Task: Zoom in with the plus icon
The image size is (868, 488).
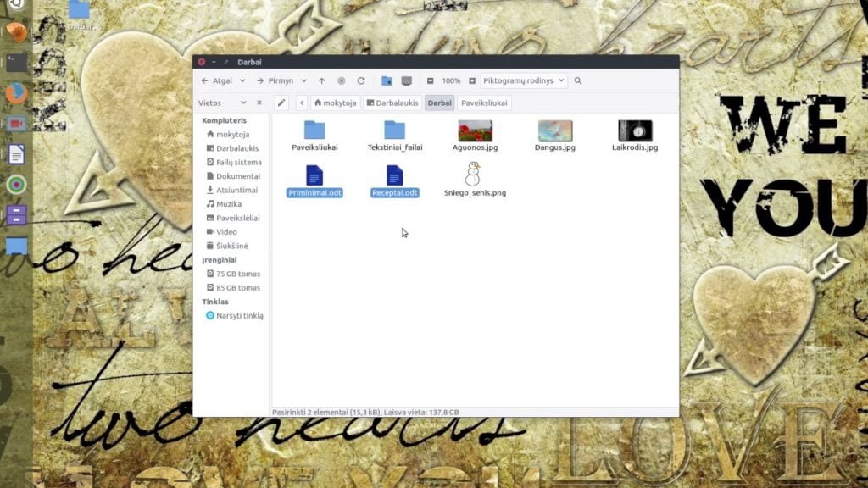Action: (x=472, y=80)
